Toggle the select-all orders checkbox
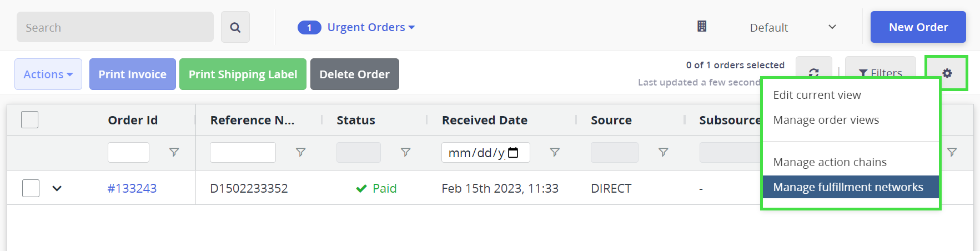Viewport: 980px width, 251px height. point(29,120)
